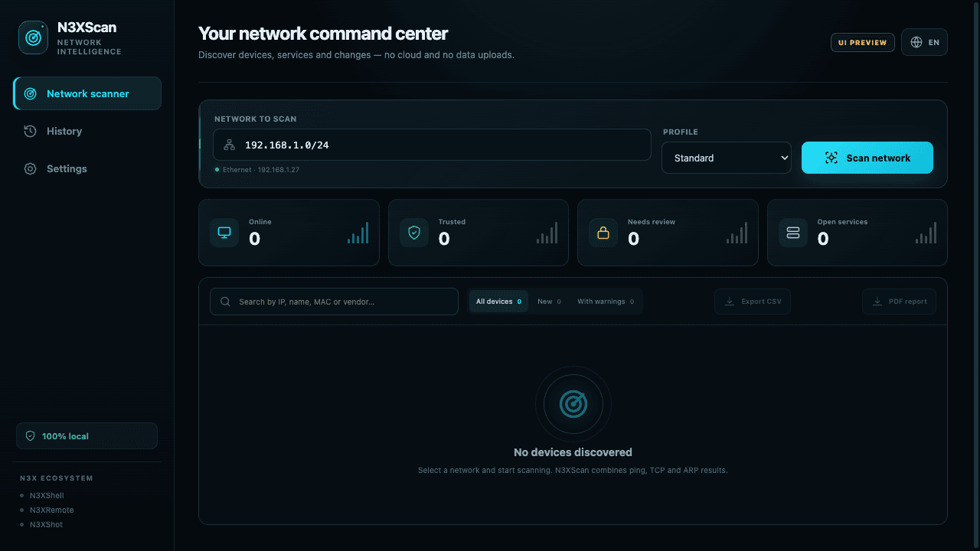Click the Trusted shield icon

(414, 233)
